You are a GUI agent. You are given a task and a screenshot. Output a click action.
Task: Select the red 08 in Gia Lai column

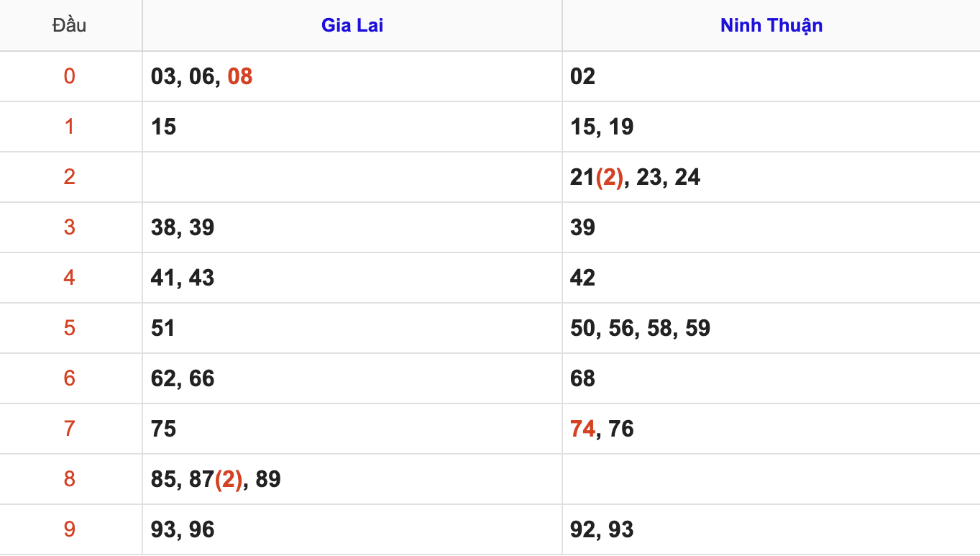pyautogui.click(x=240, y=76)
